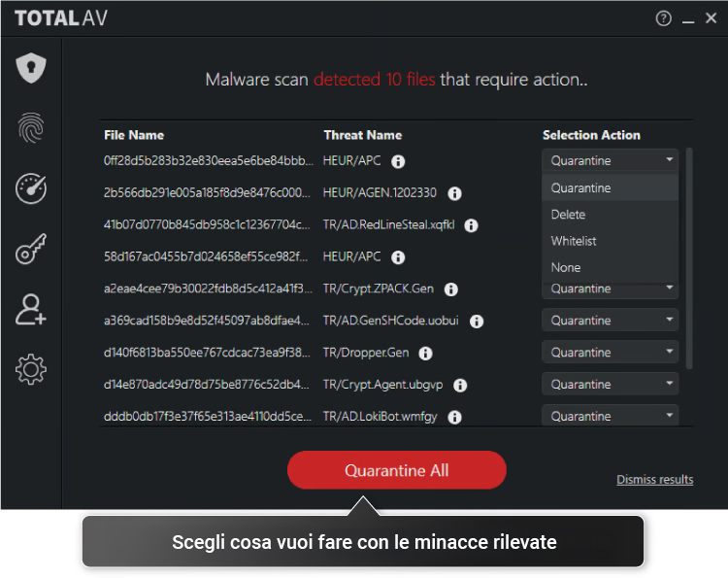Select file 0ff28d5b283b32e830eea5e6be84bbb...

tap(209, 160)
